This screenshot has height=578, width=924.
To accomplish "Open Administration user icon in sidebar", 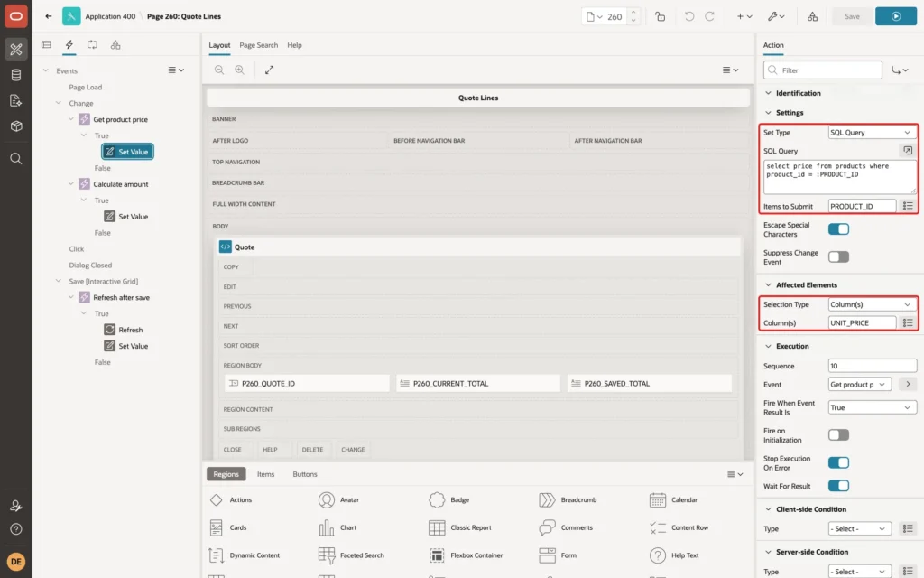I will point(16,506).
